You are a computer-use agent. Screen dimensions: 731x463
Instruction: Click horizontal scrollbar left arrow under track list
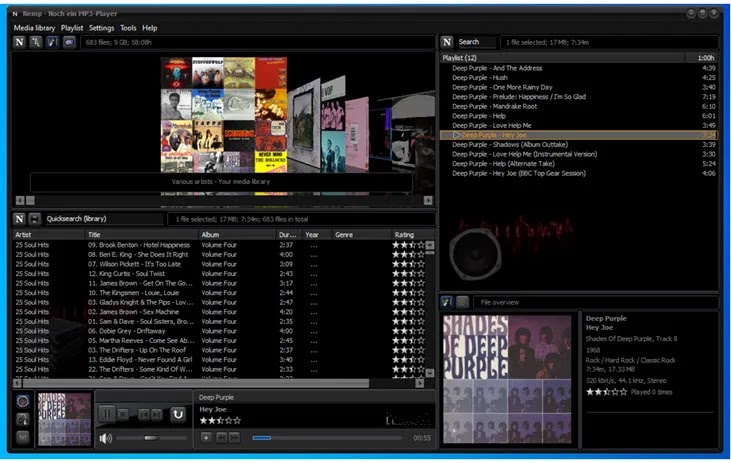17,383
